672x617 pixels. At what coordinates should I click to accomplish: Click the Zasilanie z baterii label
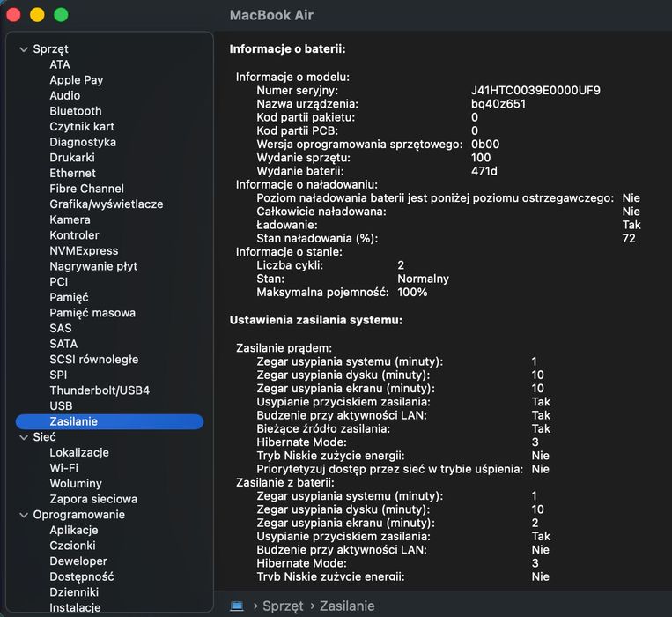pyautogui.click(x=285, y=483)
